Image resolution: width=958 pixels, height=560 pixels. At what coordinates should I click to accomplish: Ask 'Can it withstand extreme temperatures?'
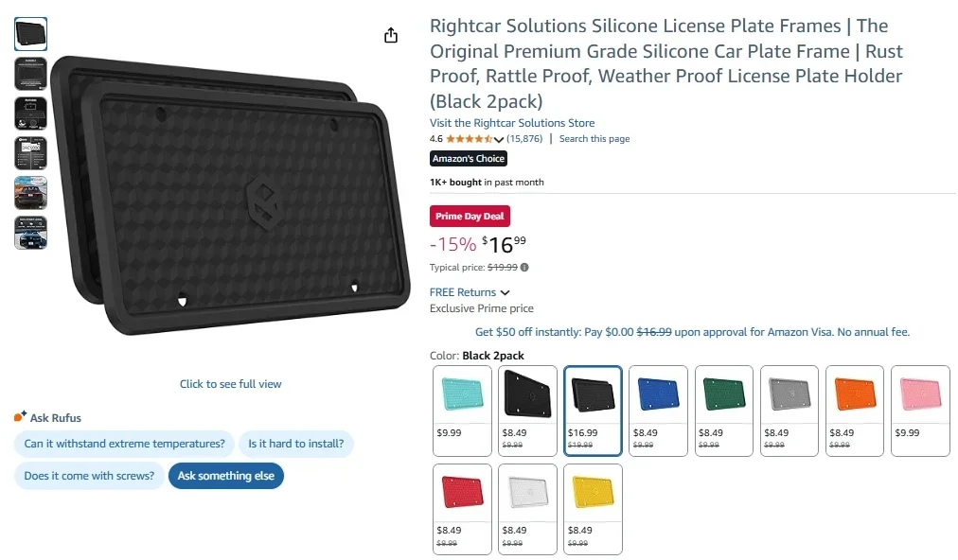coord(123,443)
